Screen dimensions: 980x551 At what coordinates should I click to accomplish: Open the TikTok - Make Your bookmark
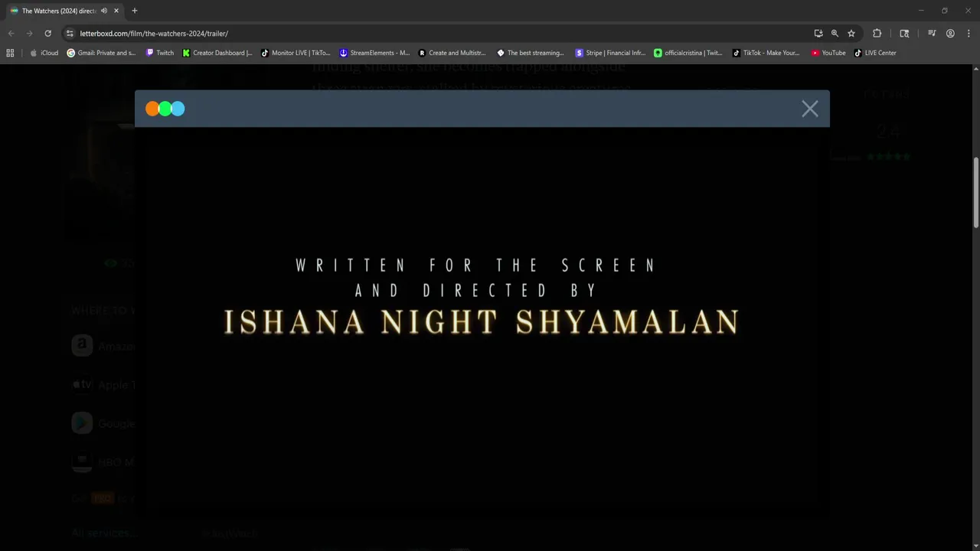click(766, 53)
